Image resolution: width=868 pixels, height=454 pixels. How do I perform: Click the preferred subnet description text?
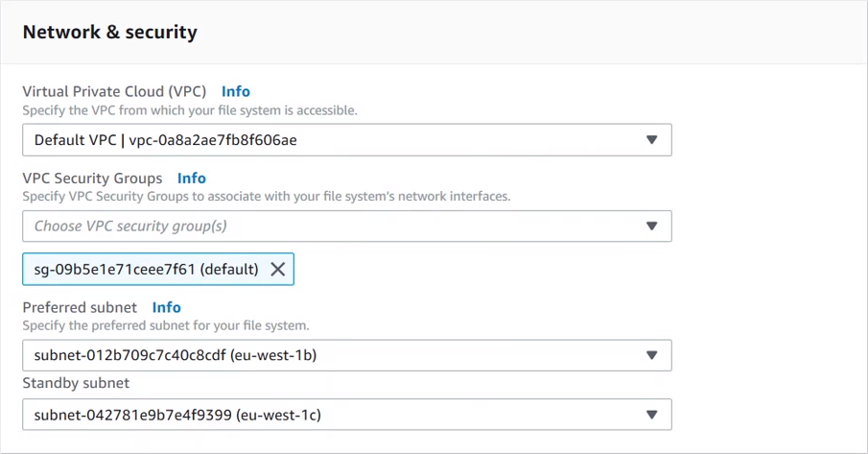click(x=166, y=325)
